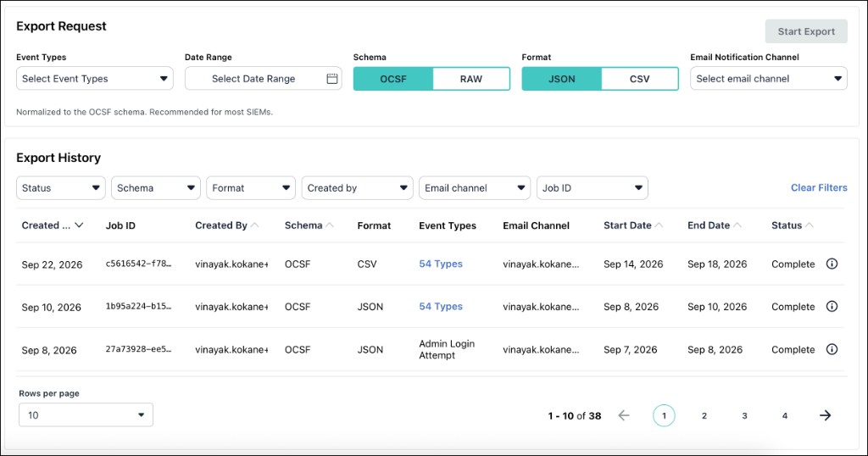This screenshot has width=868, height=456.
Task: Select page 1 in pagination
Action: [x=664, y=415]
